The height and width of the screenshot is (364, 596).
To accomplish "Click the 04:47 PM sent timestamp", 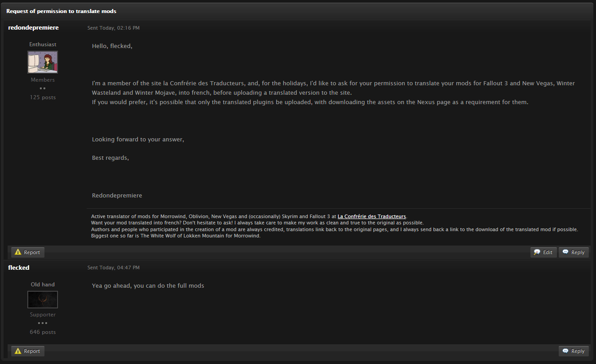I will (113, 268).
